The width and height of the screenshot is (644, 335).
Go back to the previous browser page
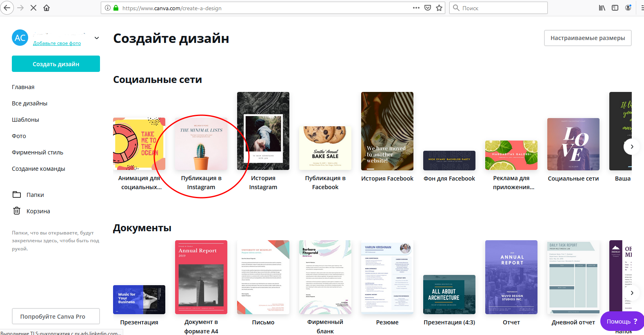click(x=7, y=8)
